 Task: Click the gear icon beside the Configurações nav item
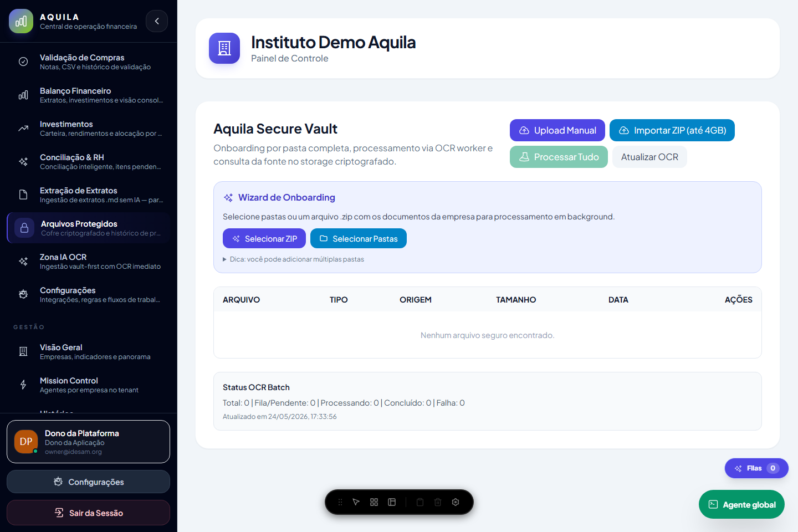pos(23,294)
